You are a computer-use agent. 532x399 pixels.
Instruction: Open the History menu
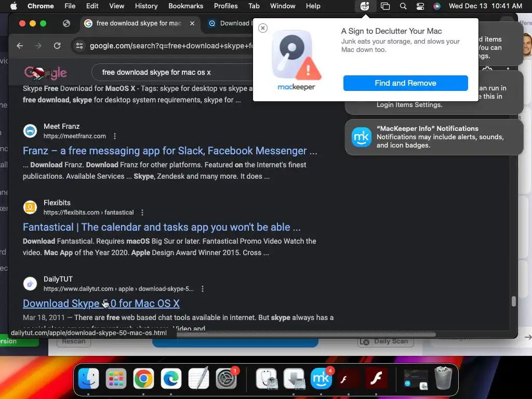click(x=146, y=6)
